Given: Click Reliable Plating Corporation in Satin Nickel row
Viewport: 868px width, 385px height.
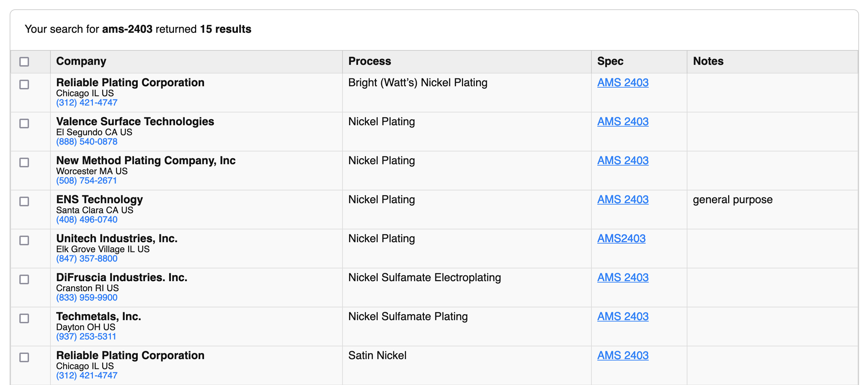Looking at the screenshot, I should coord(130,356).
